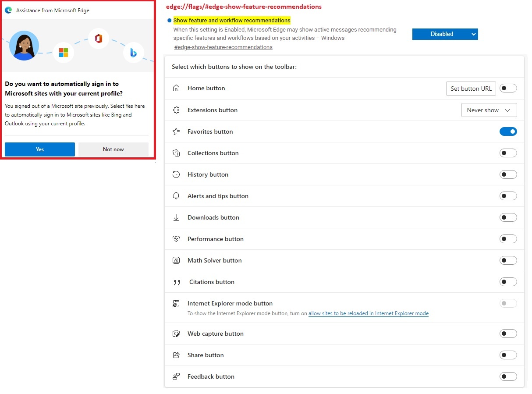Click the Favorites star icon
Viewport: 532px width, 394px height.
click(x=176, y=131)
